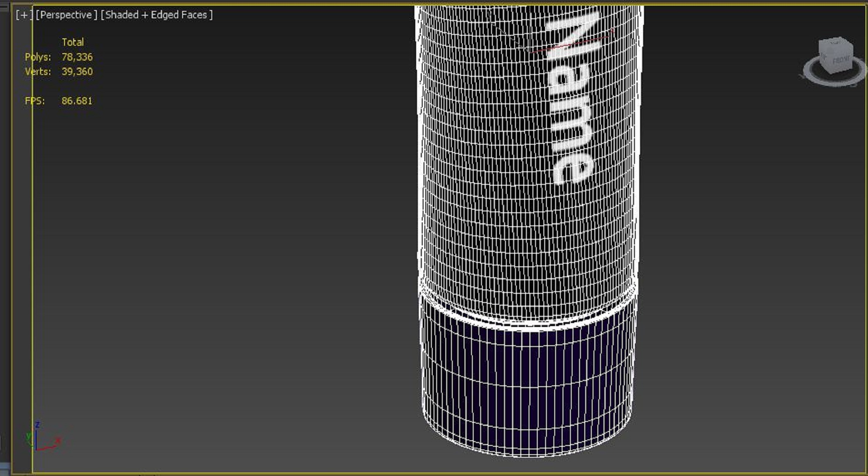Click the FRONT face of the ViewCube

pyautogui.click(x=841, y=60)
